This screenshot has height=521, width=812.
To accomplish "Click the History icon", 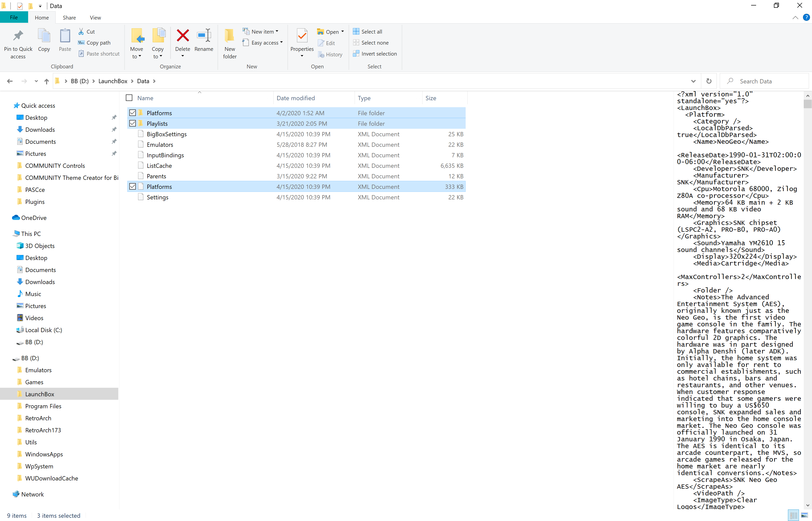I will pos(321,54).
